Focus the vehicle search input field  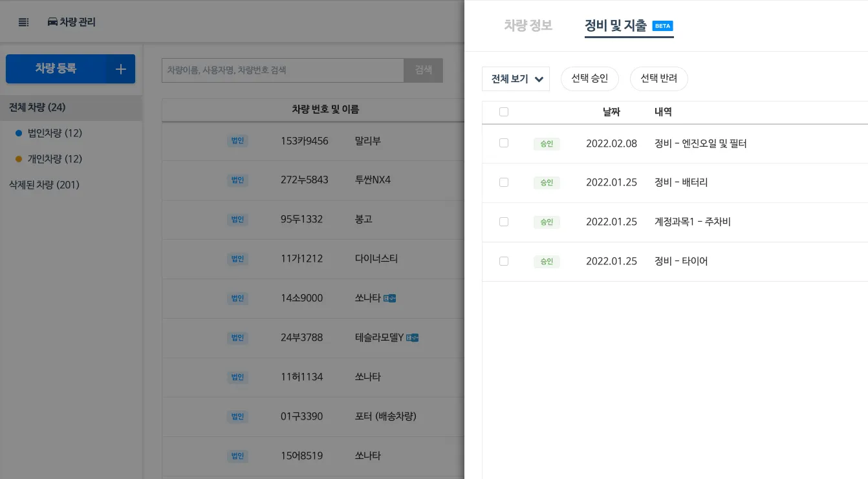point(283,70)
